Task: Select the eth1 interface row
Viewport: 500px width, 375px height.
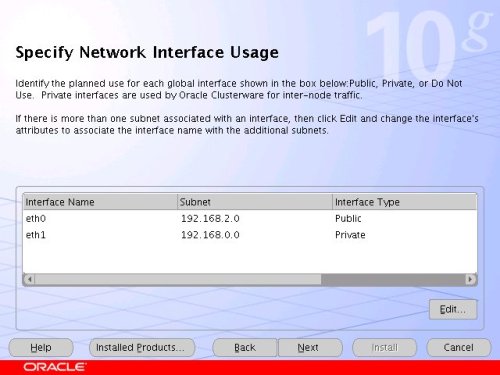Action: [250, 235]
